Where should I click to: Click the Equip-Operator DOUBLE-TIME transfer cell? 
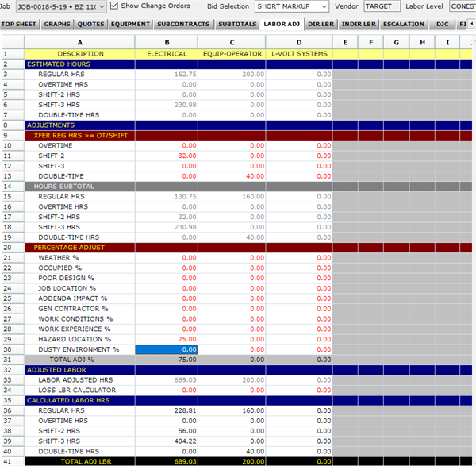pos(232,176)
